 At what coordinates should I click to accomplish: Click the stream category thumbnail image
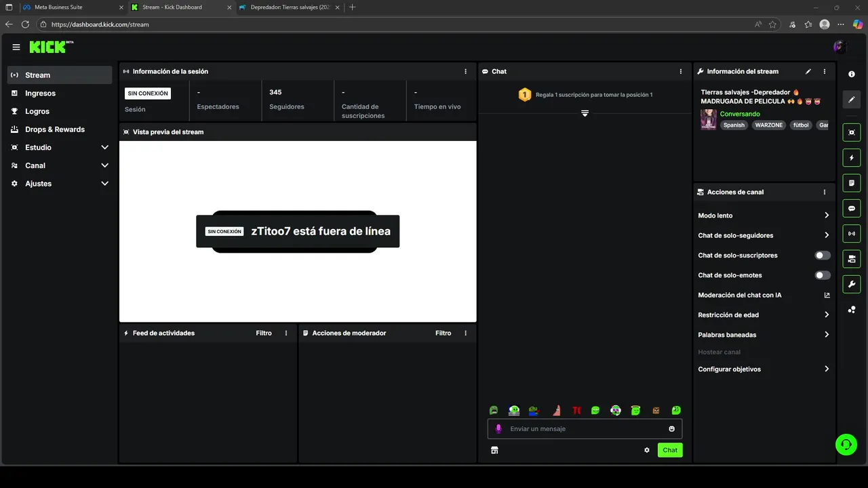click(x=709, y=119)
